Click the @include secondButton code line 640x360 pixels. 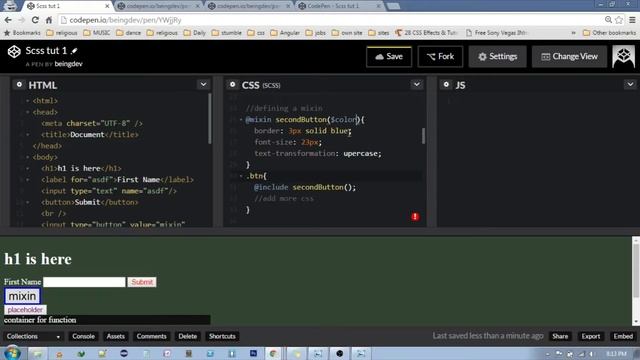point(305,187)
